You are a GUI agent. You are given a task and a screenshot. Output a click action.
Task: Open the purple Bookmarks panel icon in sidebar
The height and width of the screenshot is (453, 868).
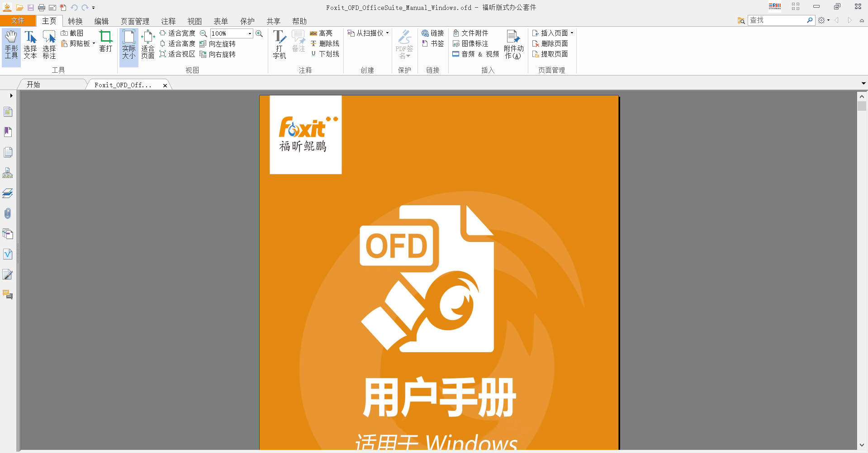pos(8,132)
